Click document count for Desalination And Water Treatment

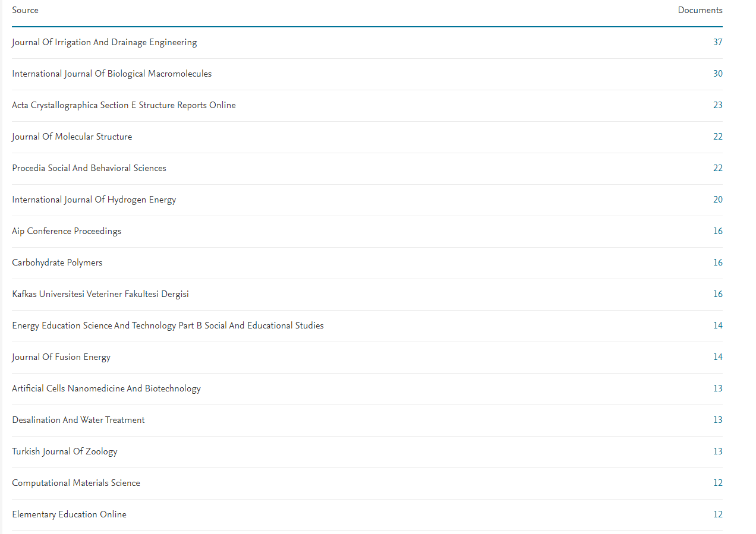[x=717, y=420]
